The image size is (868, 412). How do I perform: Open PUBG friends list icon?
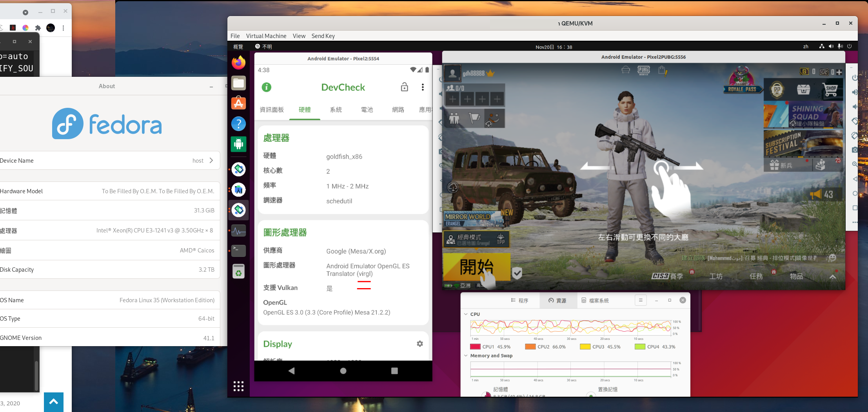coord(454,118)
